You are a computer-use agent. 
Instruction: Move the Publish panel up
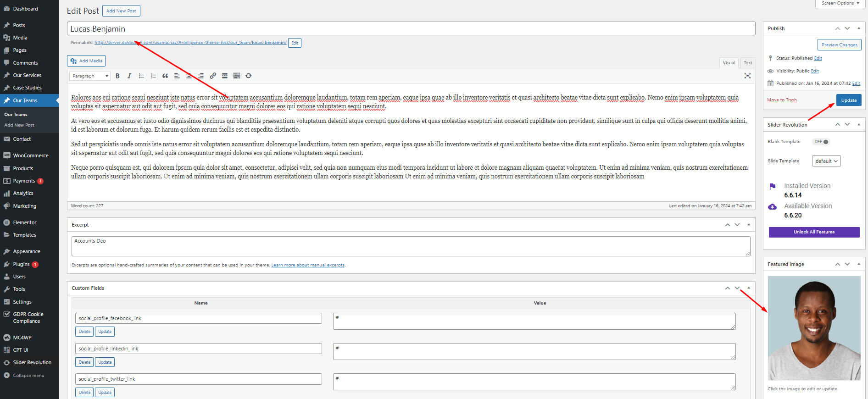click(838, 28)
